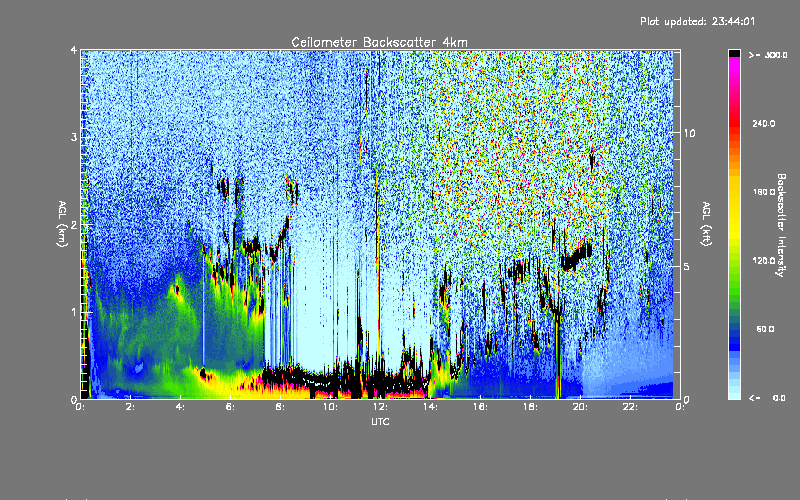Click the "4" tick on the km axis

[74, 50]
